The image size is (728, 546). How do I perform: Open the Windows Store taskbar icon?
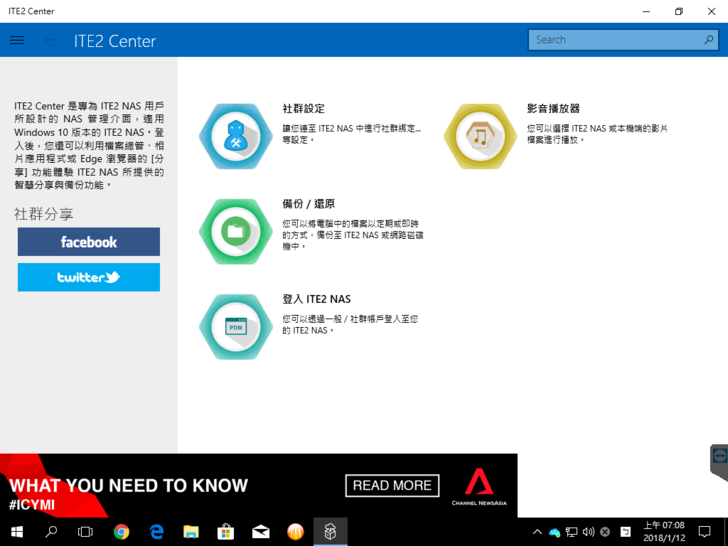pos(226,532)
